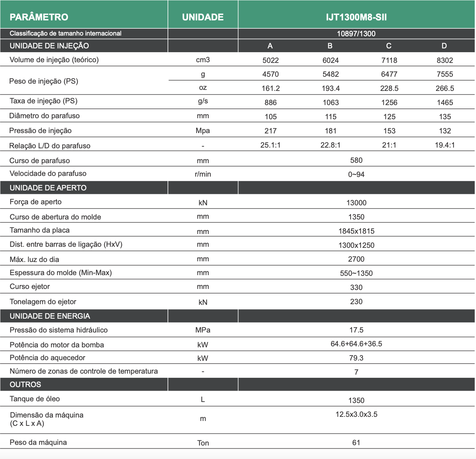The width and height of the screenshot is (476, 459).
Task: Click the injection pressure value 217
Action: coord(270,131)
